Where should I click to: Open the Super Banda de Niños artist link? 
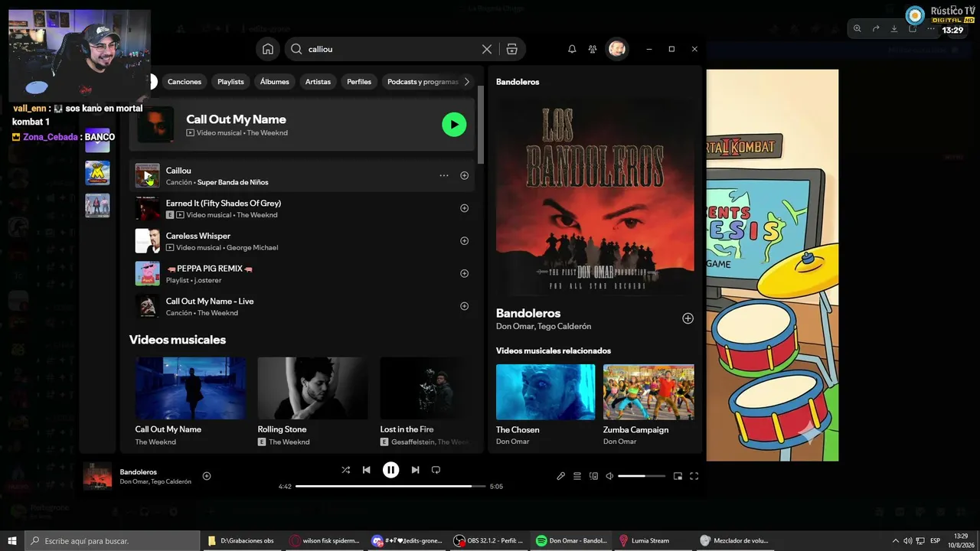[x=233, y=182]
